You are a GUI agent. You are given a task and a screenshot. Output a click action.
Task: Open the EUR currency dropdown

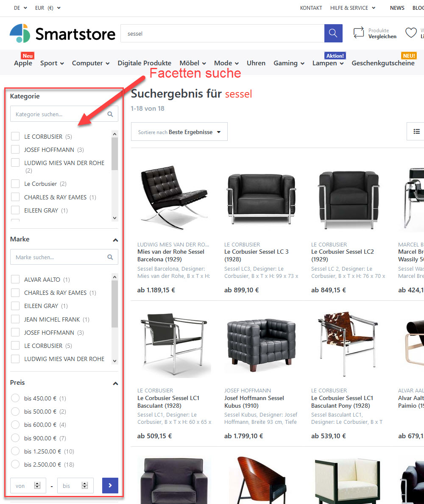47,8
